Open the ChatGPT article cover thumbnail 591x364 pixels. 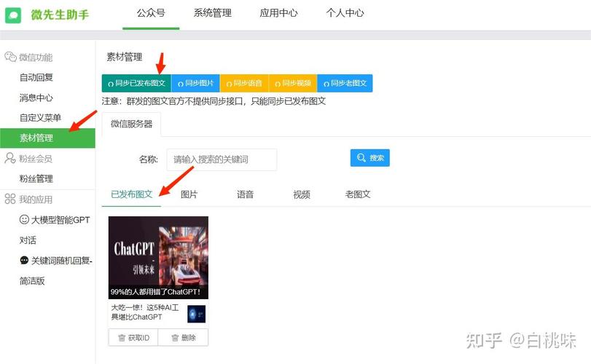pos(158,258)
